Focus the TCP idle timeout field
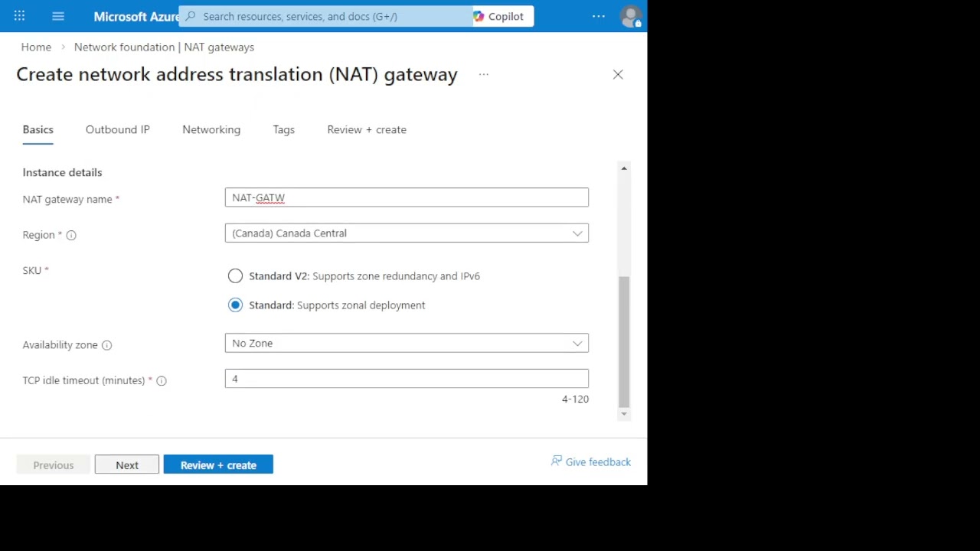Screen dimensions: 980x551 pyautogui.click(x=407, y=379)
